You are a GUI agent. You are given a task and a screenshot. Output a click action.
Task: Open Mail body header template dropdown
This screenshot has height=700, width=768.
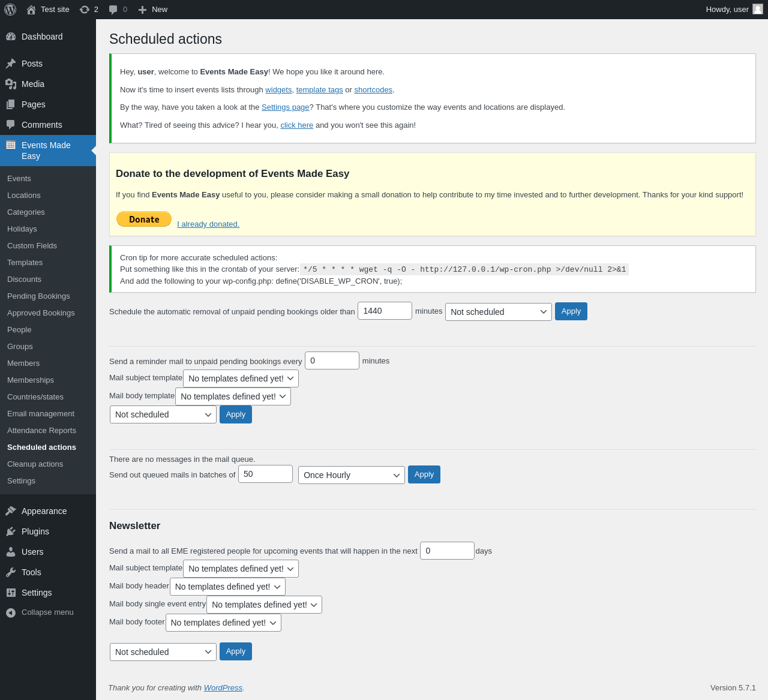[227, 587]
